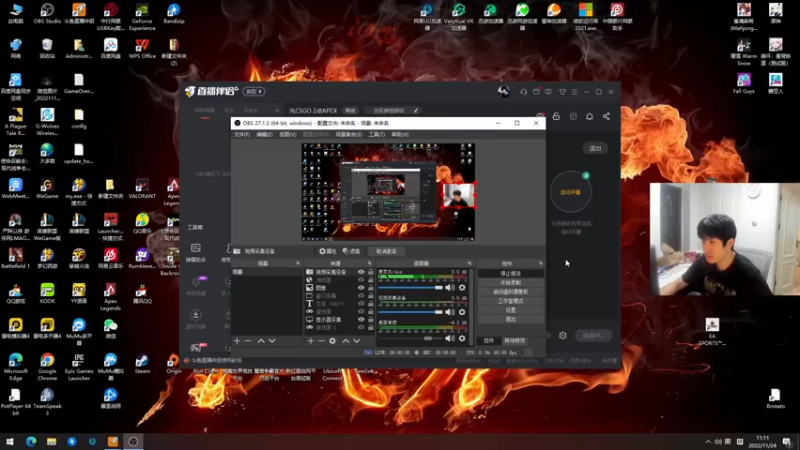Click the bell notification icon in 直播伴侣
This screenshot has width=800, height=450.
click(589, 116)
